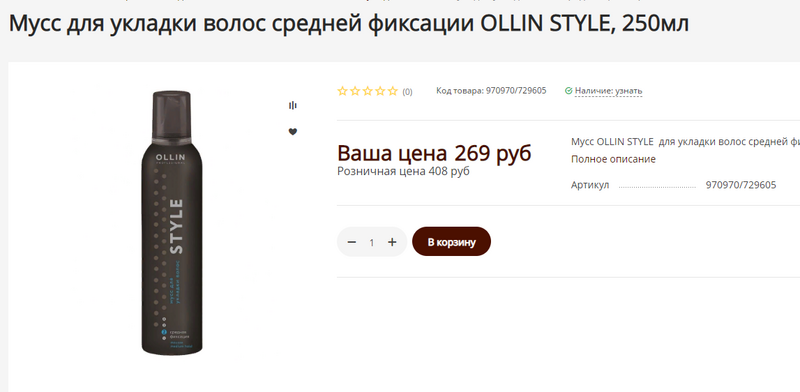
Task: Click Розничная цена 408 руб text
Action: (x=404, y=172)
